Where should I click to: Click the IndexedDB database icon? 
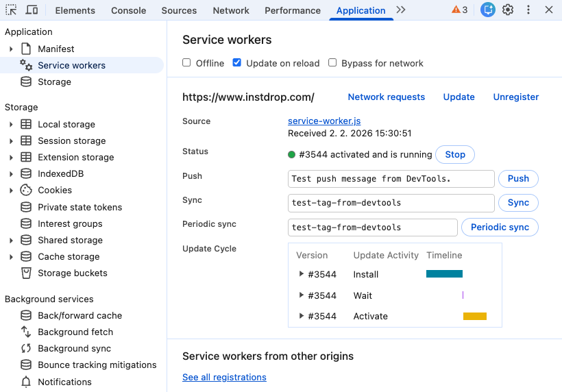click(x=26, y=174)
